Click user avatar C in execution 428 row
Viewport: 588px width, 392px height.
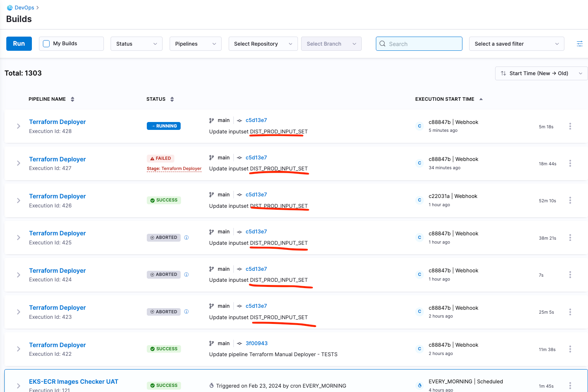pyautogui.click(x=420, y=126)
